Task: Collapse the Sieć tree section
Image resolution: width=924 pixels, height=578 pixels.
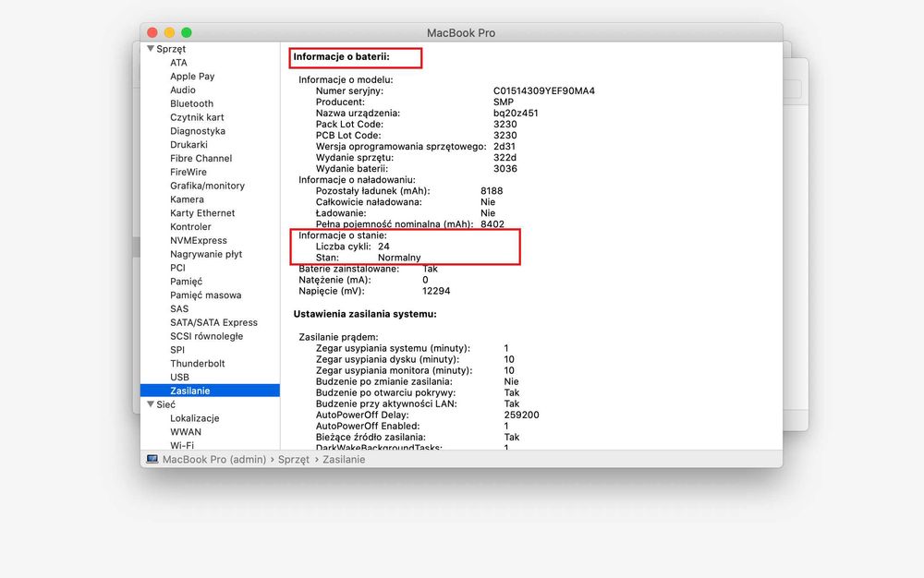Action: pyautogui.click(x=151, y=403)
